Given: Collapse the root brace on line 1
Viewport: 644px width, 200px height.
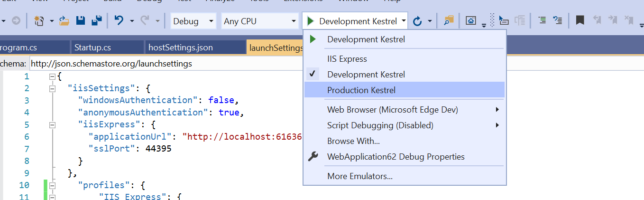Looking at the screenshot, I should click(x=52, y=76).
